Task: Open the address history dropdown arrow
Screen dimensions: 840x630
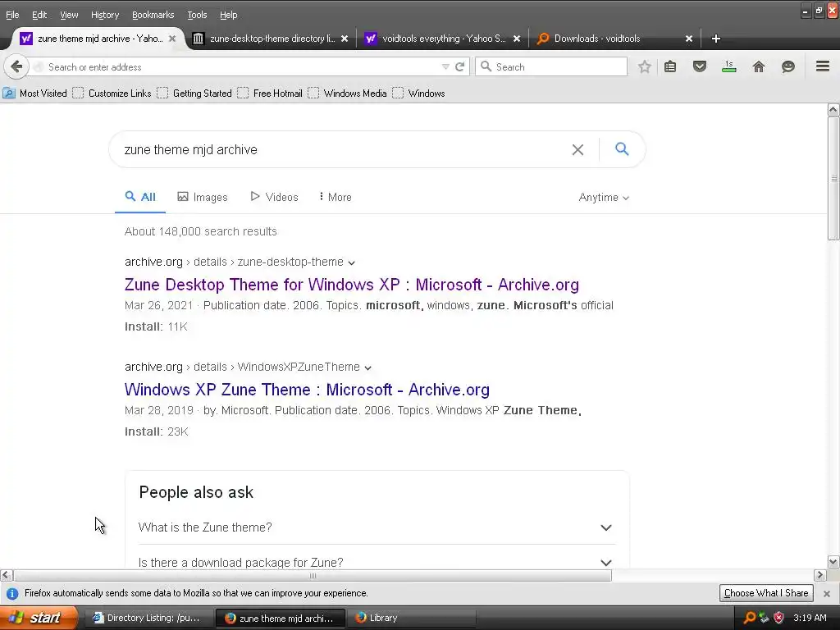Action: tap(445, 67)
